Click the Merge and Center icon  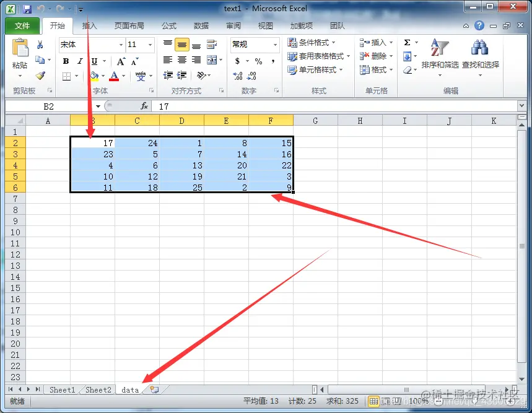[x=212, y=60]
